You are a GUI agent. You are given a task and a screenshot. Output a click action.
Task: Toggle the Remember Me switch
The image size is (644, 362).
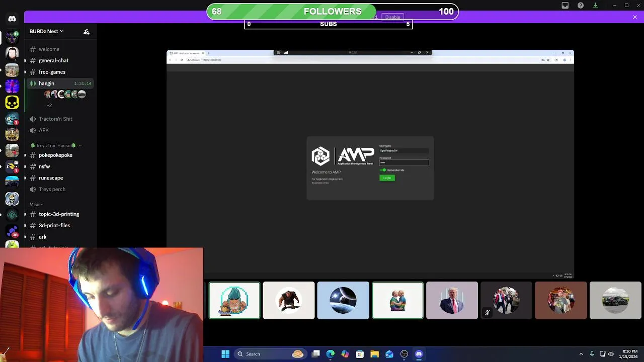[383, 170]
